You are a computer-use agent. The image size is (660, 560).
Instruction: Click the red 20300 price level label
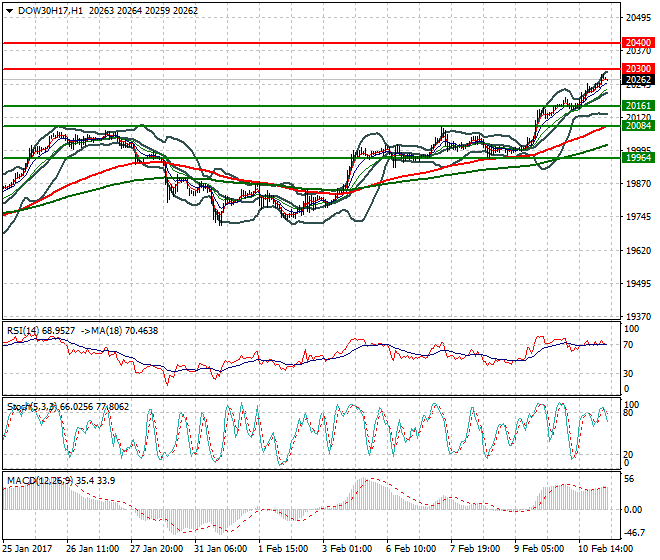tap(638, 69)
